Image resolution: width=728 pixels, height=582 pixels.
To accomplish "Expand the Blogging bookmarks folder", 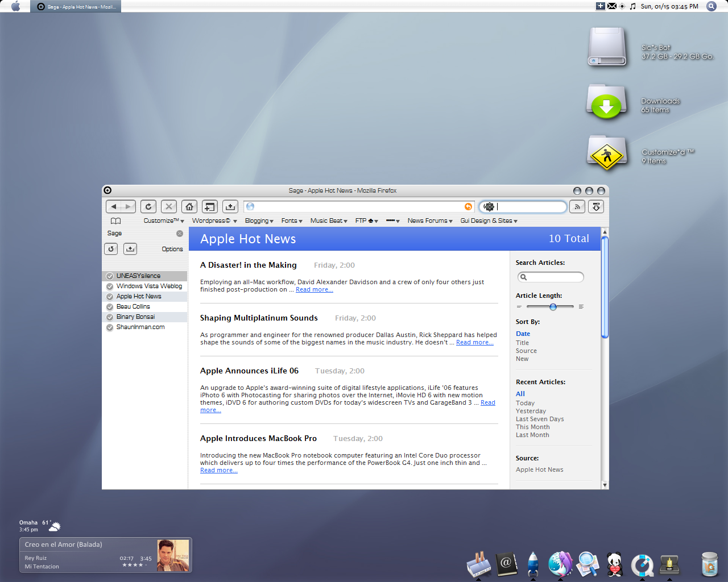I will 259,221.
